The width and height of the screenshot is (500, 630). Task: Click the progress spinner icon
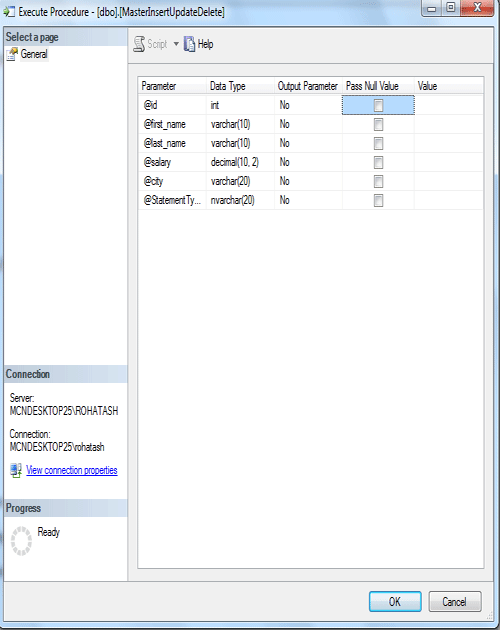[21, 541]
